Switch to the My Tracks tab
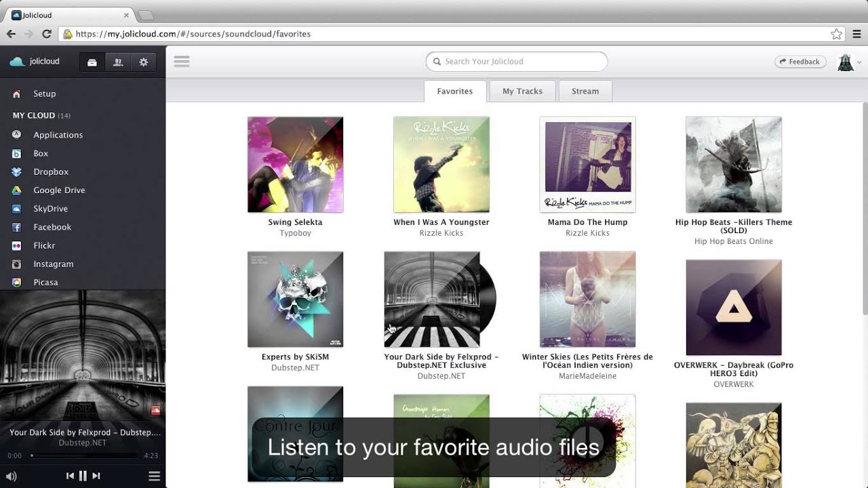The height and width of the screenshot is (488, 868). click(x=522, y=91)
